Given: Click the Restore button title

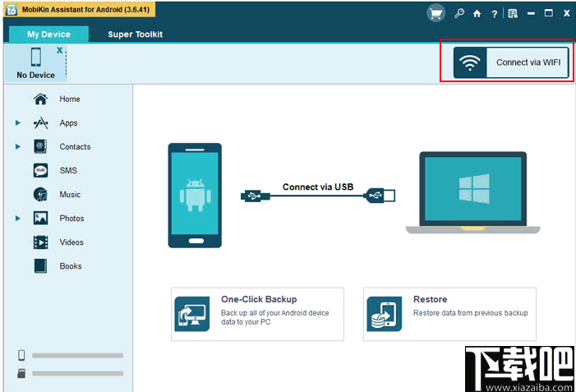Looking at the screenshot, I should coord(431,299).
